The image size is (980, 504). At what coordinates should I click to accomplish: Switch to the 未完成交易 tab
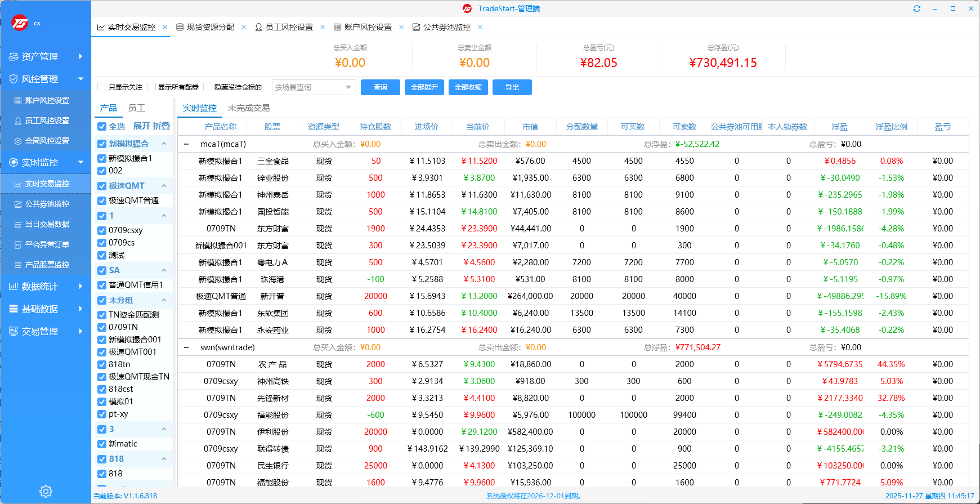[248, 108]
